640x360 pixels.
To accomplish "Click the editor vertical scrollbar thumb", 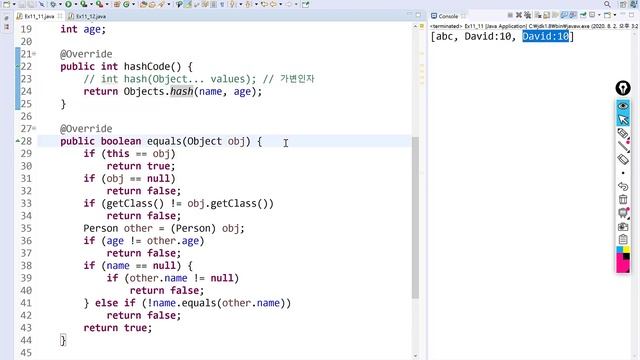I will tap(416, 218).
